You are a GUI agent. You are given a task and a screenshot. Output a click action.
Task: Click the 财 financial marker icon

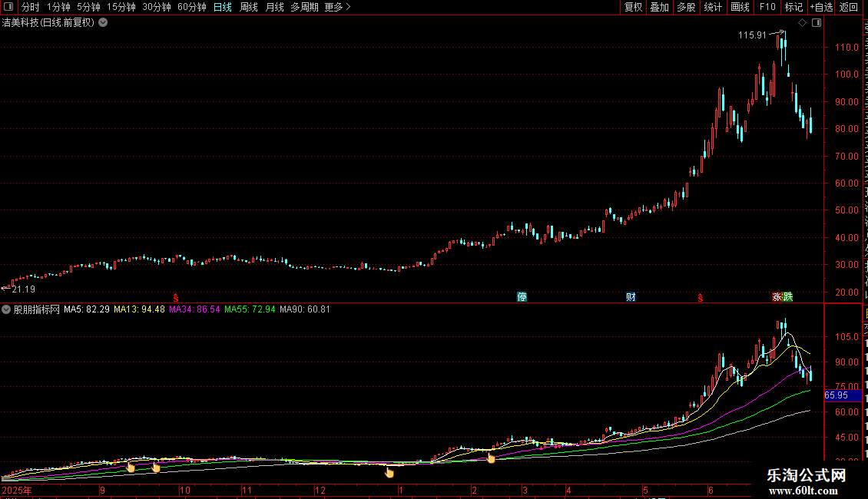[x=631, y=297]
